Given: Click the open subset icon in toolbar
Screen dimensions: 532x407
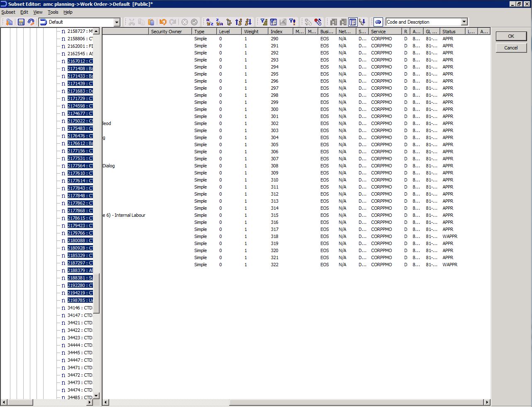Looking at the screenshot, I should (10, 22).
